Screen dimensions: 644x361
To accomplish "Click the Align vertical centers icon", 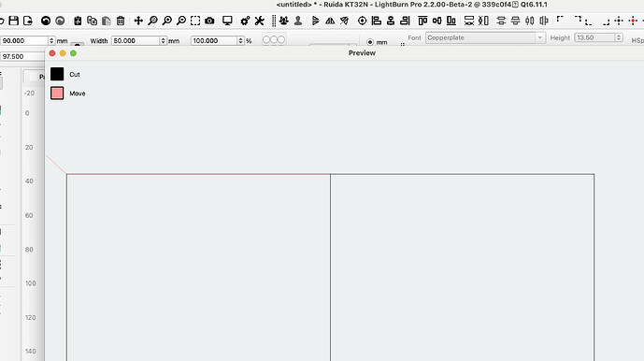I will (437, 21).
